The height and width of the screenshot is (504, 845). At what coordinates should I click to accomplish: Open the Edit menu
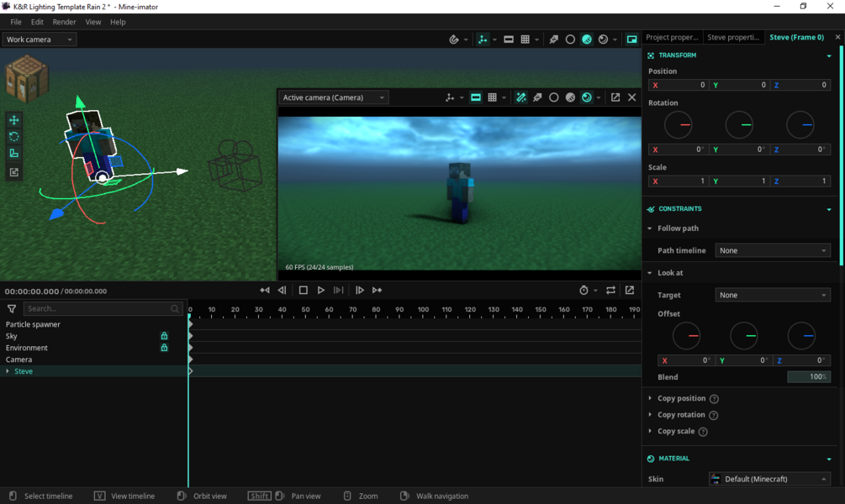pos(37,22)
